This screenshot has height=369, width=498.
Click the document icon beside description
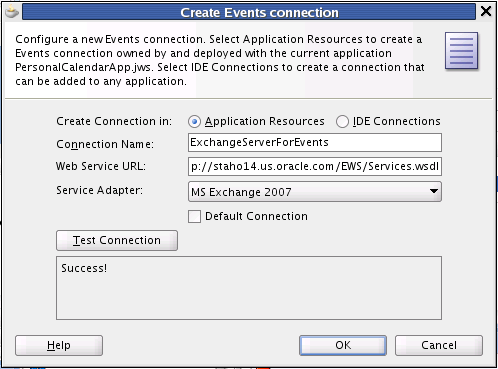461,51
